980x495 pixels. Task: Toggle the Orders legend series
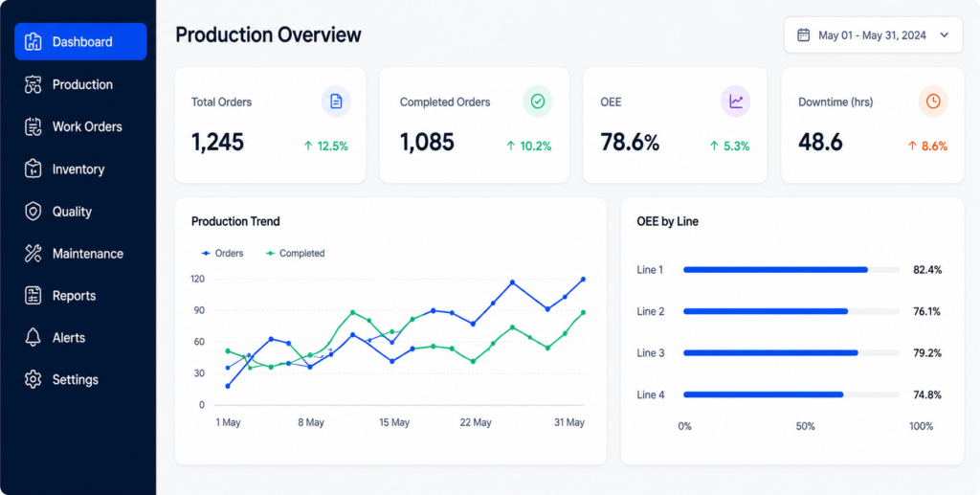coord(222,253)
